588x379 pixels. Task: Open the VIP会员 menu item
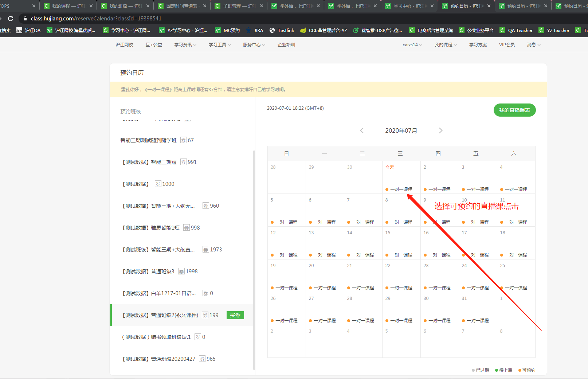[x=507, y=45]
